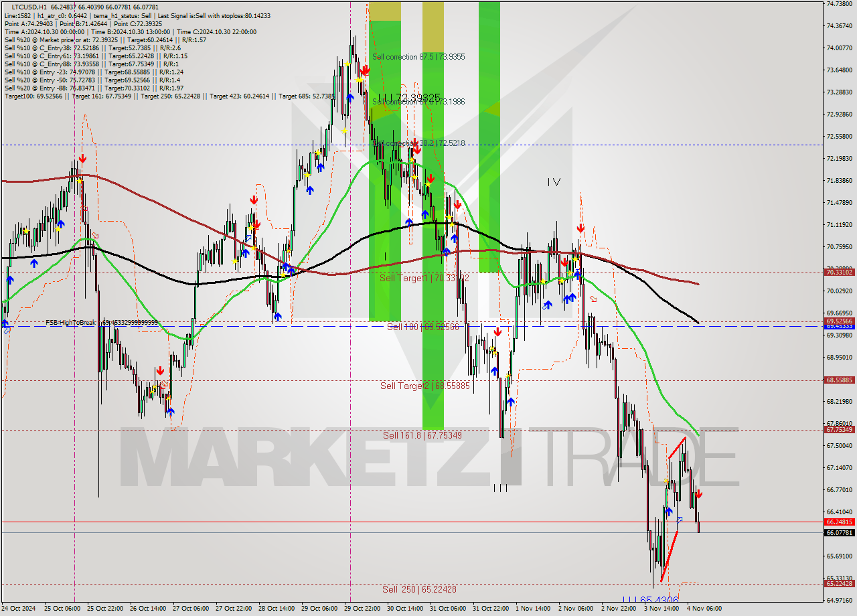Click the 73.64800 price axis label
The image size is (857, 616).
tap(839, 70)
